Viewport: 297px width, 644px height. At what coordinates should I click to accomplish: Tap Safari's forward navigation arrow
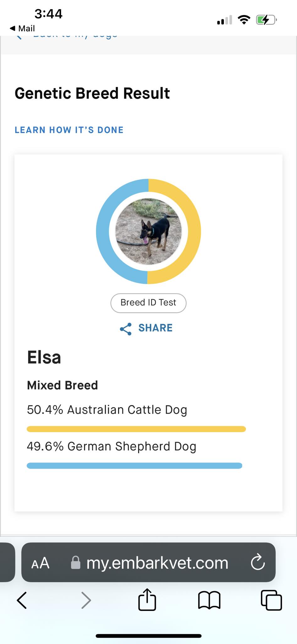tap(86, 600)
